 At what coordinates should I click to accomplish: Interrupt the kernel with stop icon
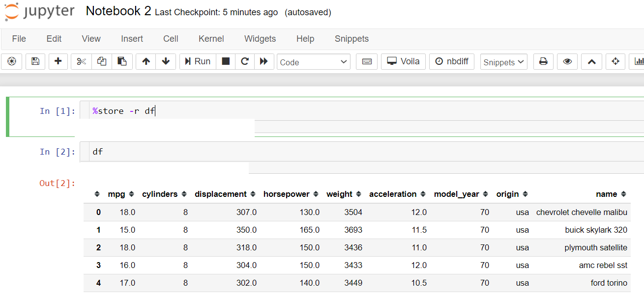tap(226, 61)
